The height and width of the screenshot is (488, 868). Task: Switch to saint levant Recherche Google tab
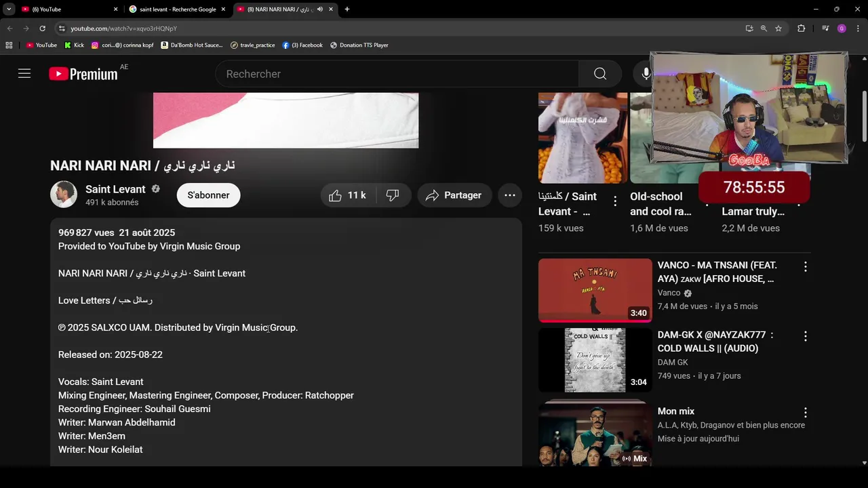tap(178, 9)
